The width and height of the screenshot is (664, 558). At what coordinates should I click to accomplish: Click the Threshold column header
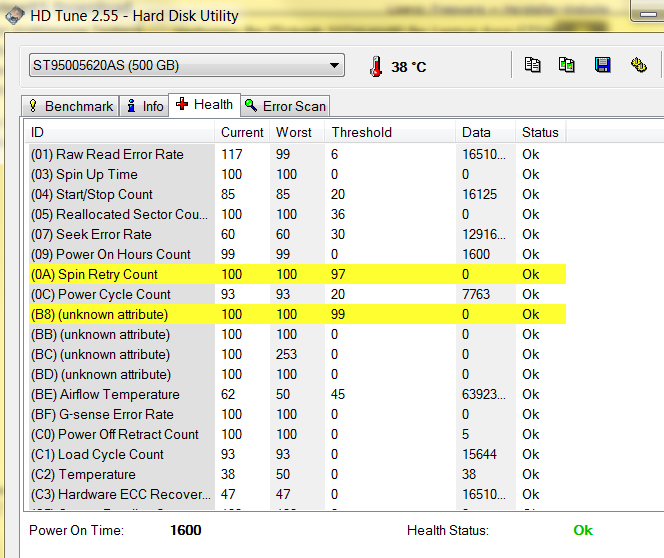click(x=390, y=133)
